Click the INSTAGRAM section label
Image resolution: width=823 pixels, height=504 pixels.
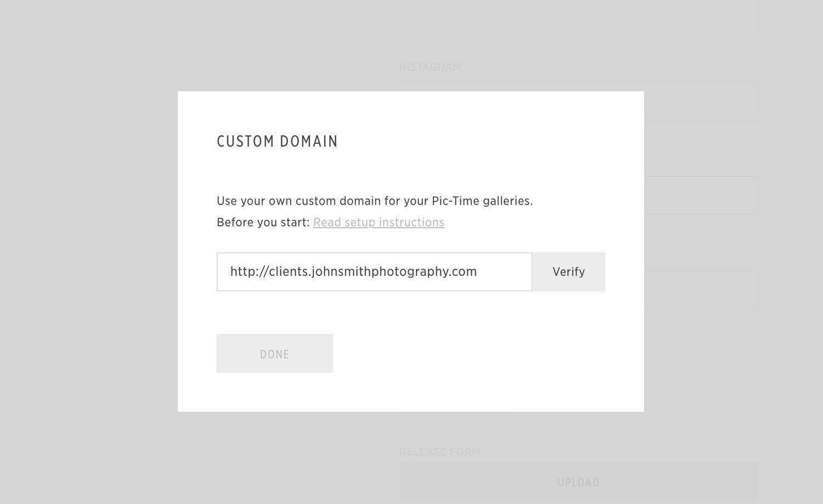[430, 67]
